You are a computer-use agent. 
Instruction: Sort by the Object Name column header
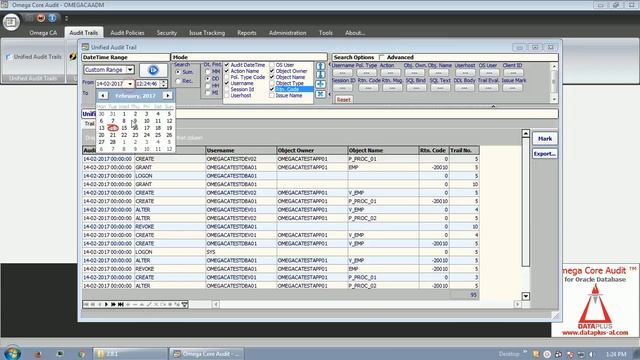click(x=383, y=150)
